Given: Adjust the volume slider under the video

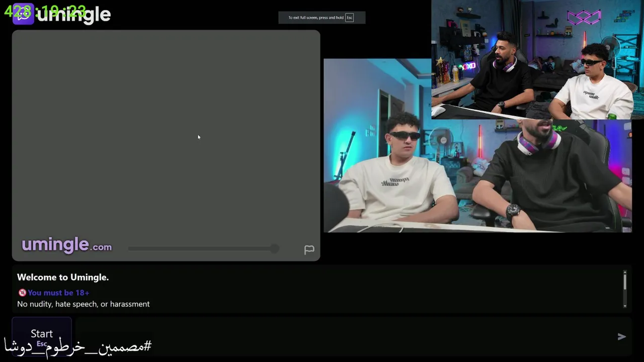Looking at the screenshot, I should pyautogui.click(x=203, y=248).
